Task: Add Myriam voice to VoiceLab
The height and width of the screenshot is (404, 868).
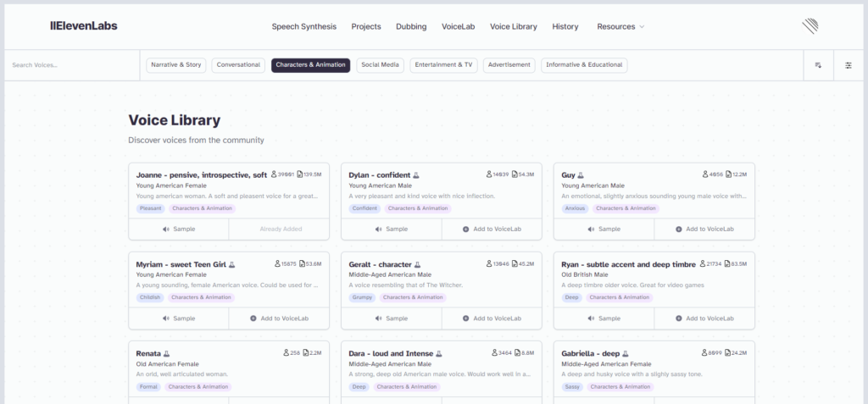Action: [279, 318]
